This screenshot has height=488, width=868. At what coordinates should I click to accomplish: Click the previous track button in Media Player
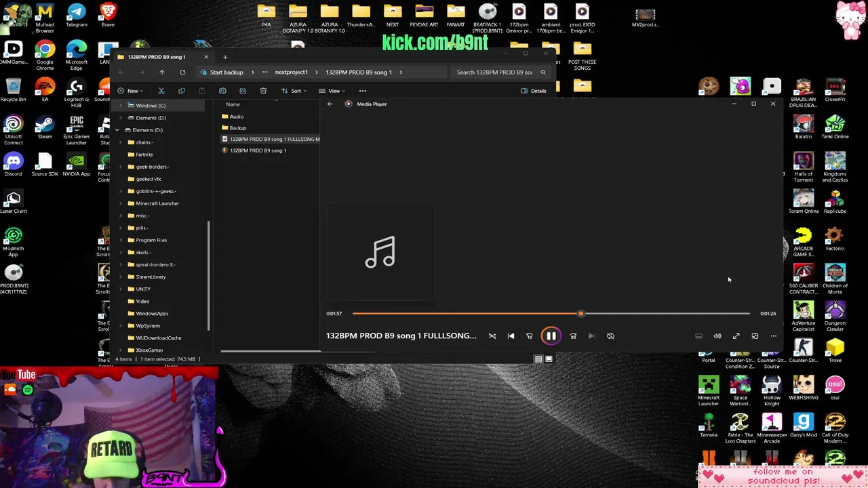pos(511,336)
